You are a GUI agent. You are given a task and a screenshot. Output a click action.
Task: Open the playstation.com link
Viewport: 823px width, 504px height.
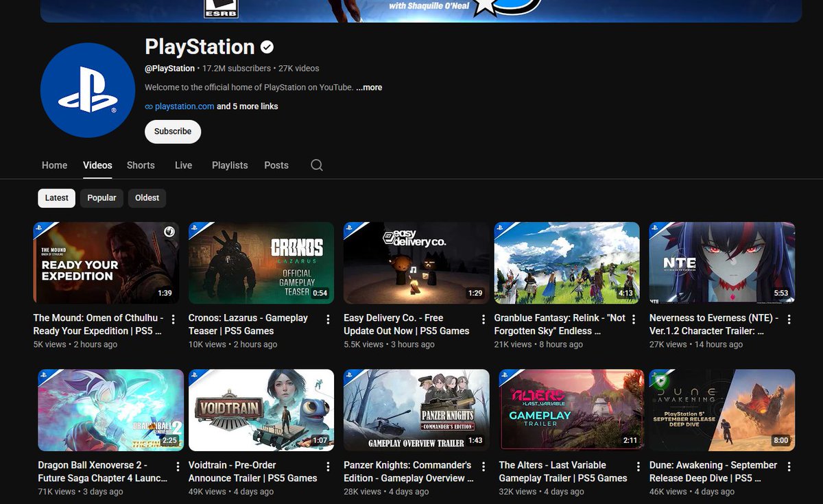coord(184,106)
